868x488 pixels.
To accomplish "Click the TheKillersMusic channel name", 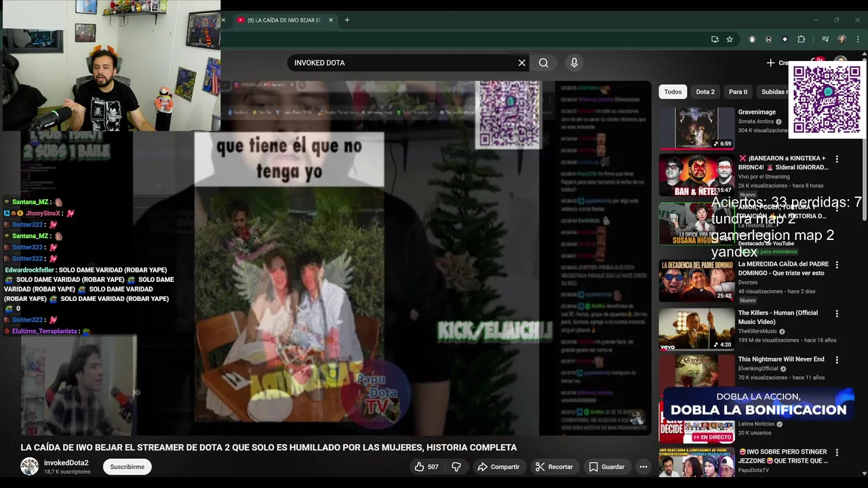I will pos(757,331).
